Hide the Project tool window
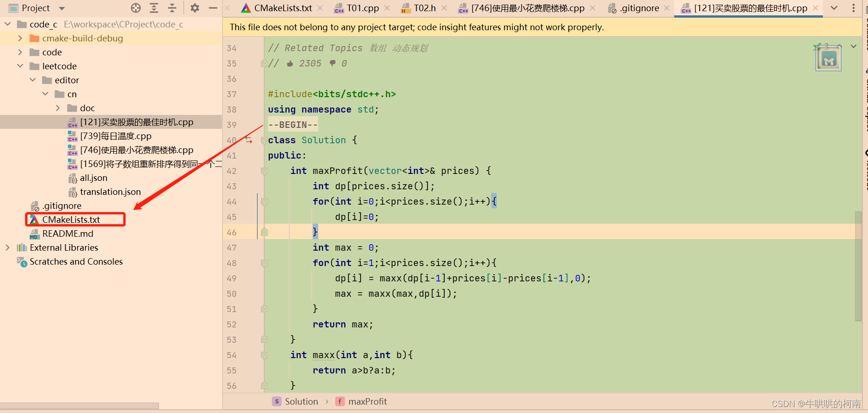 213,8
